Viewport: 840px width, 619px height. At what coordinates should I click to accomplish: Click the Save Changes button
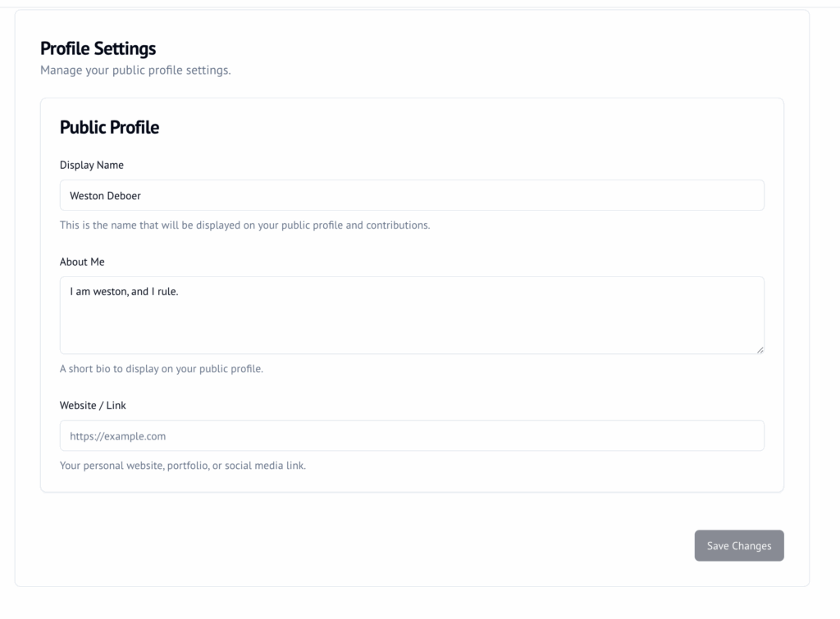738,546
